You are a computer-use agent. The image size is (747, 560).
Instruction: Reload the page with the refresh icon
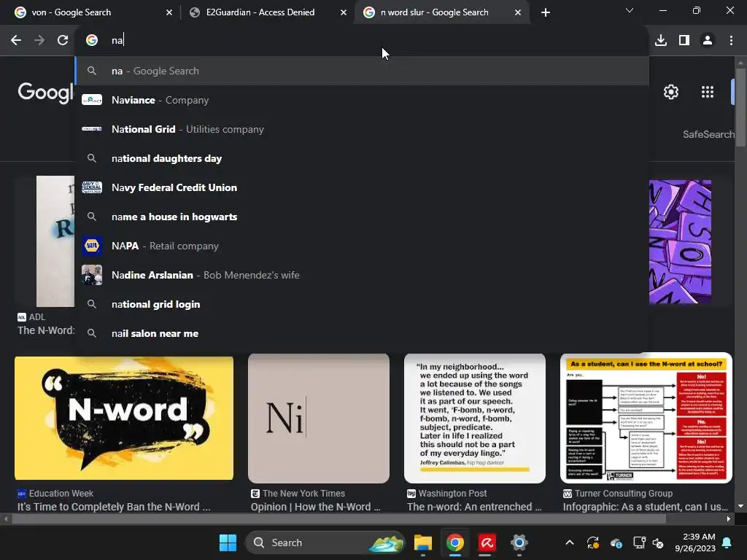[63, 41]
